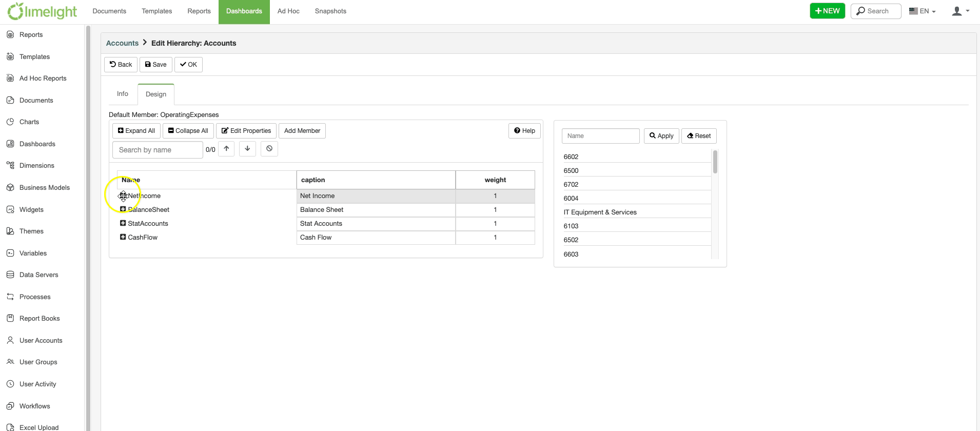Expand the StatAccounts tree node
980x431 pixels.
(123, 223)
